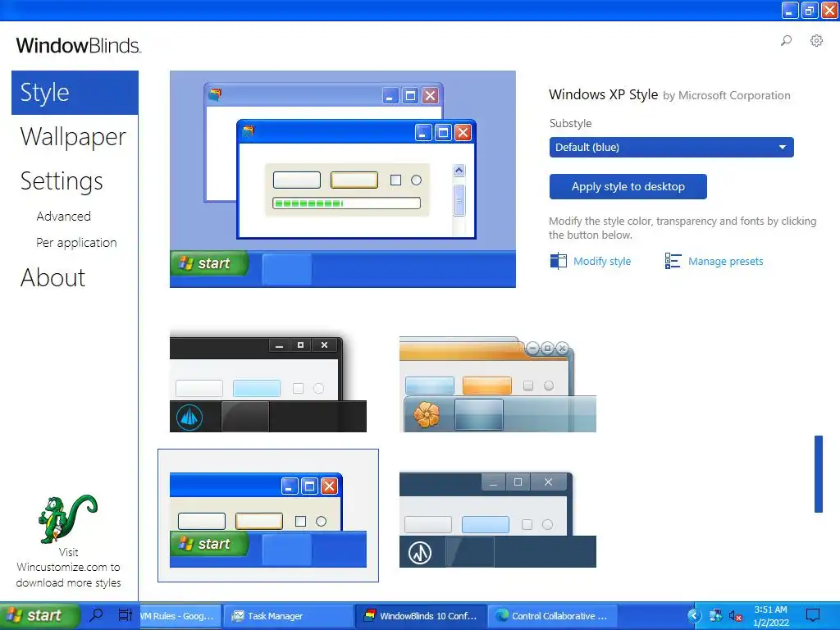Click the muted volume tray icon
The image size is (840, 630).
coord(736,616)
